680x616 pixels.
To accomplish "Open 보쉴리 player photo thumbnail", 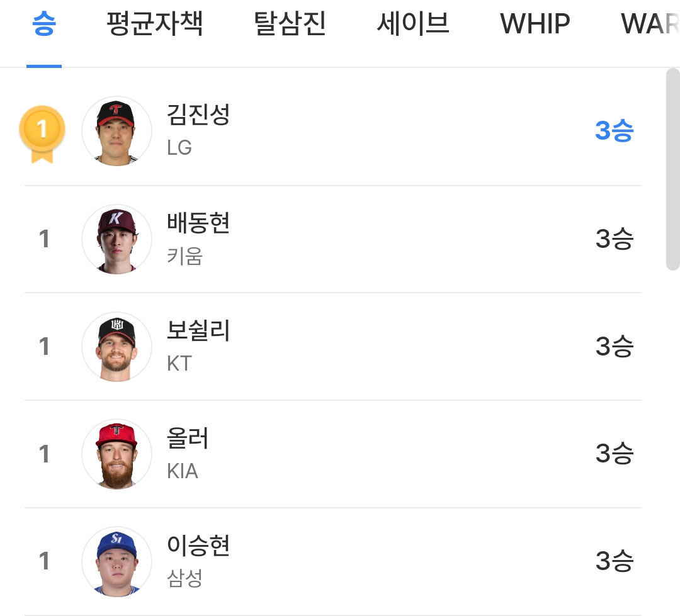I will (116, 347).
